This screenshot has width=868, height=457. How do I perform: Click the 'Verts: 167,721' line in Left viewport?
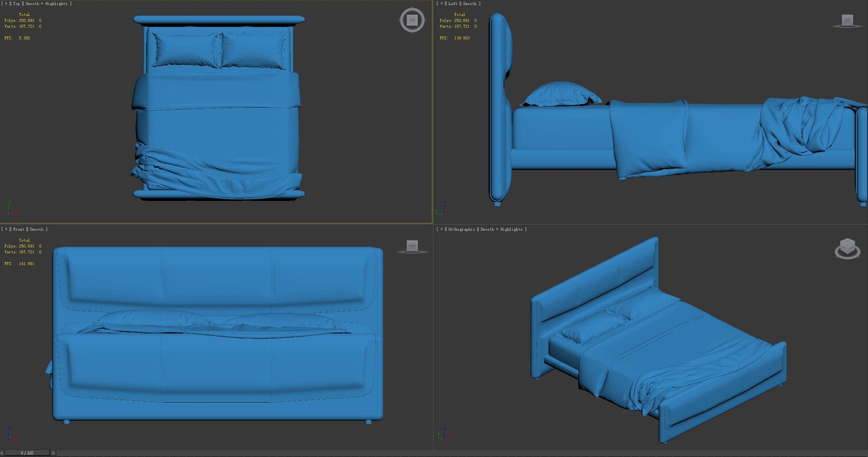[x=458, y=26]
